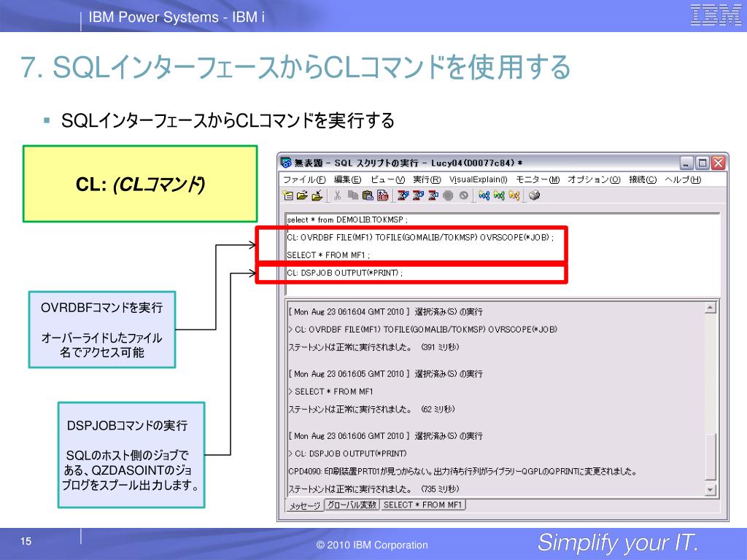Open the ファイル(F) menu
The image size is (747, 560).
point(304,179)
